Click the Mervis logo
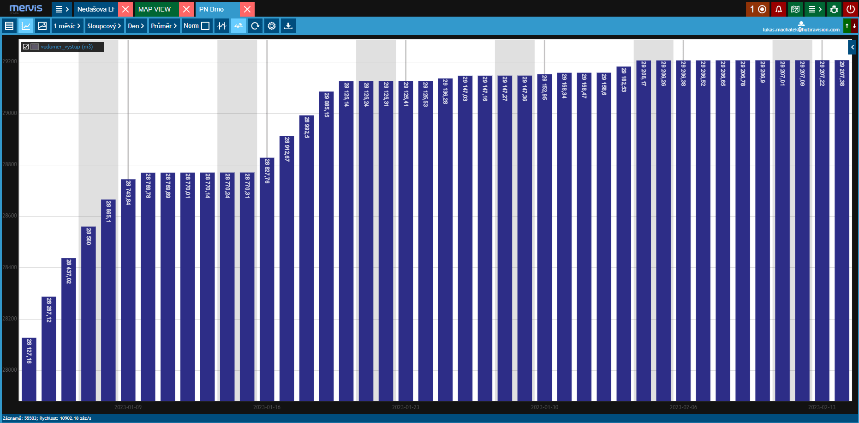The width and height of the screenshot is (859, 423). [x=23, y=8]
